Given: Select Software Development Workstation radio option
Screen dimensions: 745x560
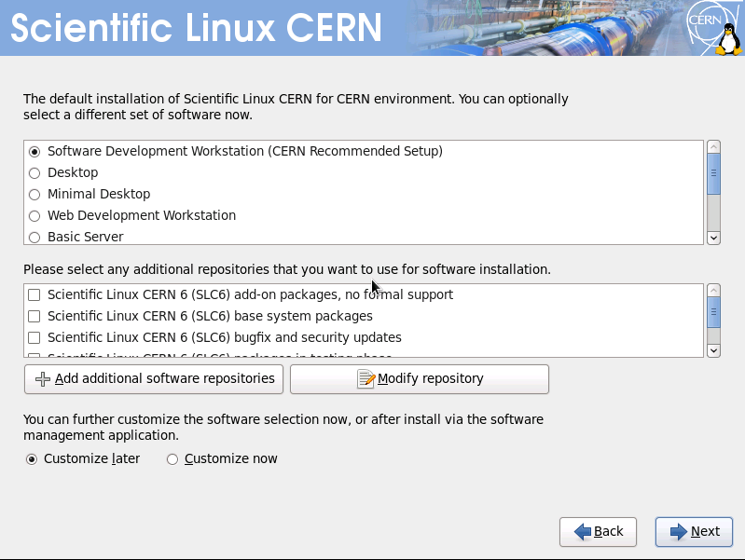Looking at the screenshot, I should click(x=34, y=152).
